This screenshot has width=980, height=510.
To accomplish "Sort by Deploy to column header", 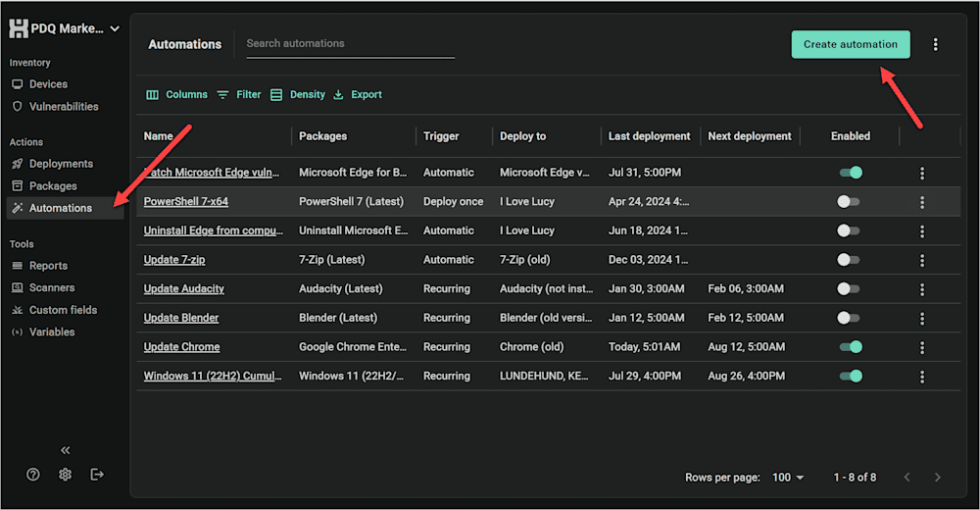I will coord(522,135).
